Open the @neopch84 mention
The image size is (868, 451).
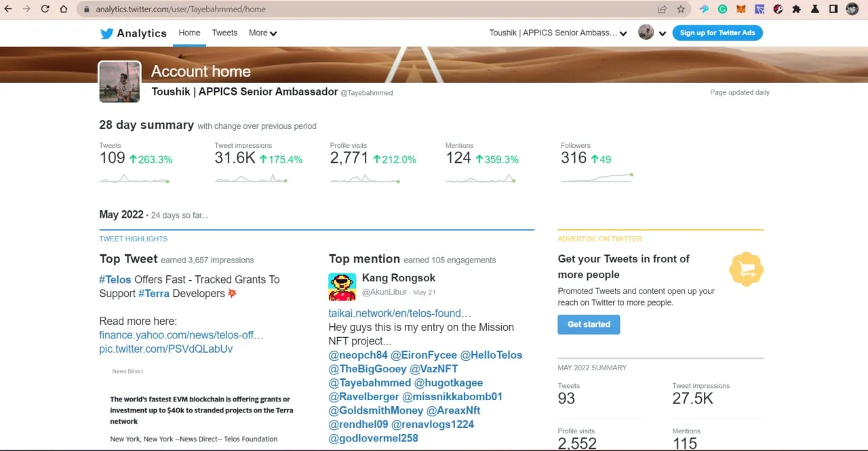pyautogui.click(x=358, y=355)
